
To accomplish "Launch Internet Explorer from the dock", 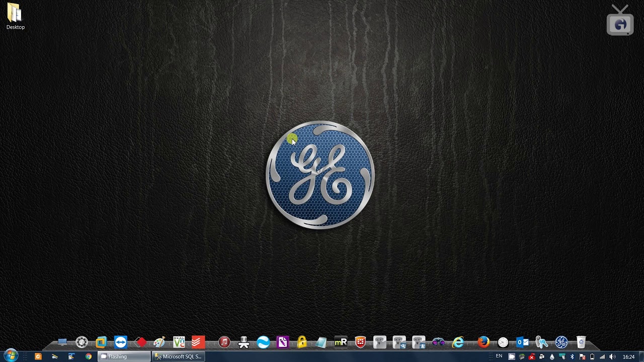I will point(458,342).
